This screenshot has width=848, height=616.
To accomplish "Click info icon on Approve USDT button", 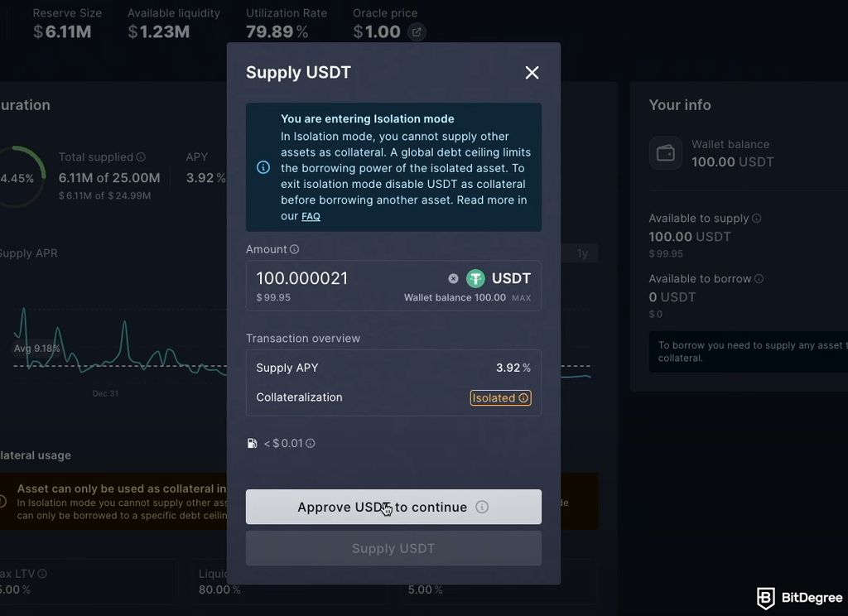I will 482,507.
